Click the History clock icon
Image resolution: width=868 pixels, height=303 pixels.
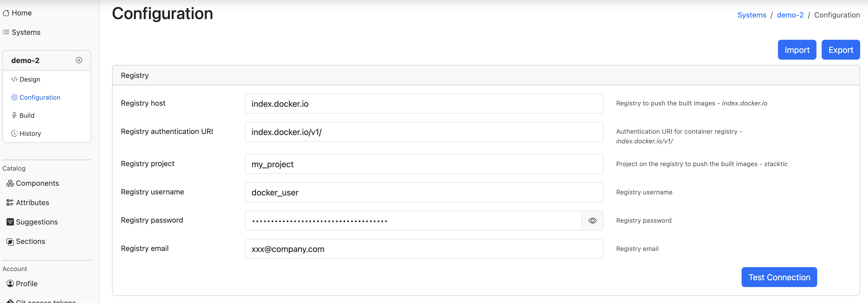pyautogui.click(x=14, y=133)
